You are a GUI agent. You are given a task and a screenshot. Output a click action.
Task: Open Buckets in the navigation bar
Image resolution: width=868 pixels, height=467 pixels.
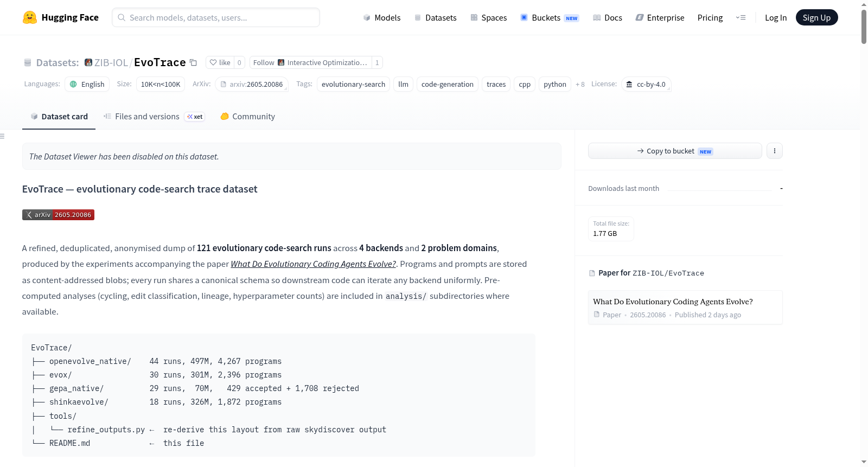550,17
